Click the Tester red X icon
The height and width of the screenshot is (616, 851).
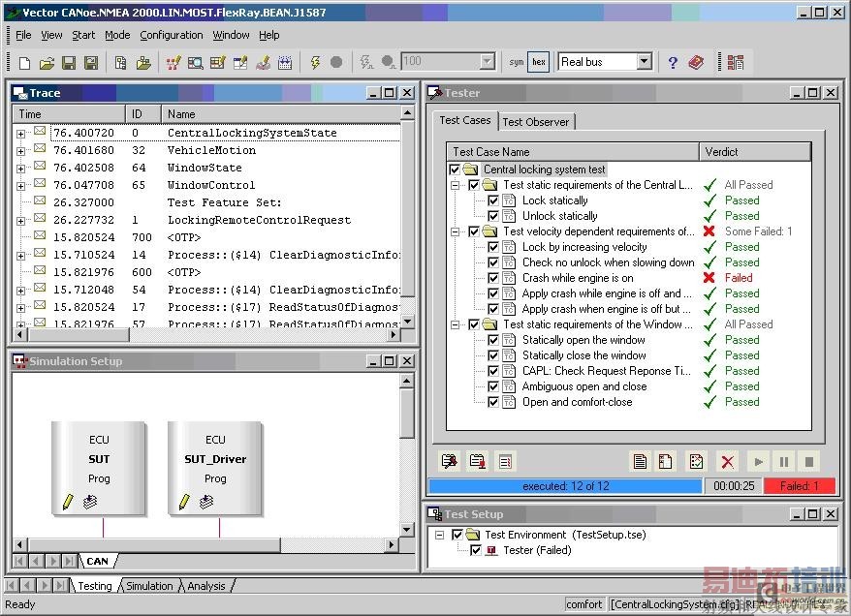727,462
